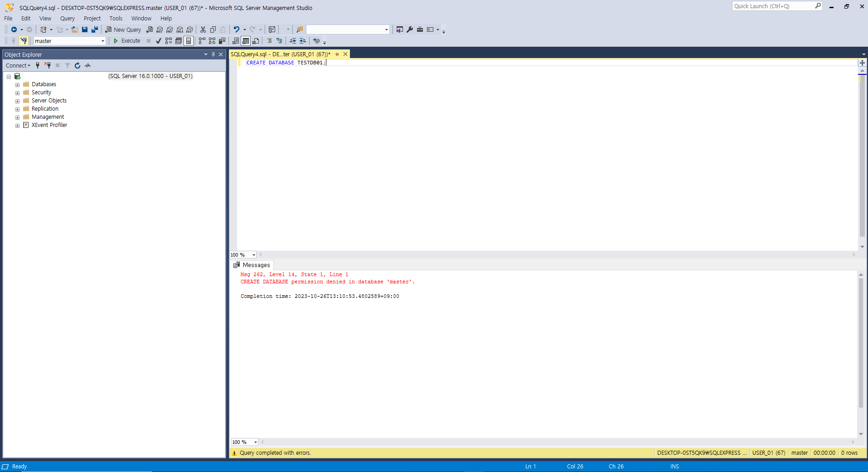Viewport: 868px width, 472px height.
Task: Switch to the Messages tab
Action: coord(252,265)
